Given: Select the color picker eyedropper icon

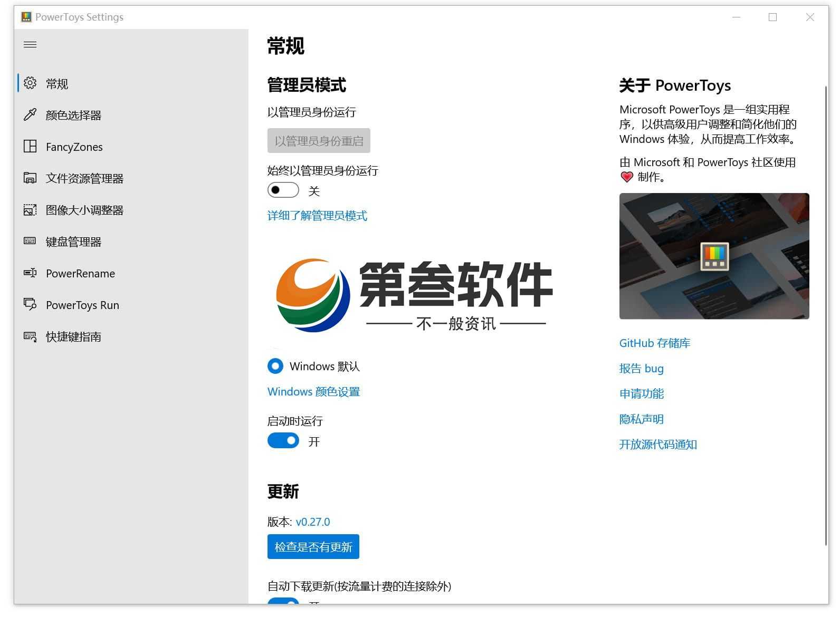Looking at the screenshot, I should click(30, 115).
